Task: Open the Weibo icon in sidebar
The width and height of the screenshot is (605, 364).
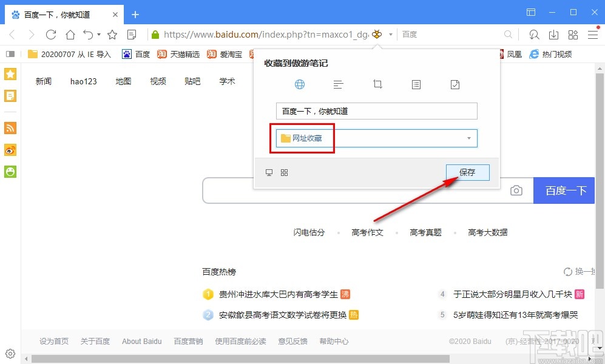Action: tap(10, 150)
